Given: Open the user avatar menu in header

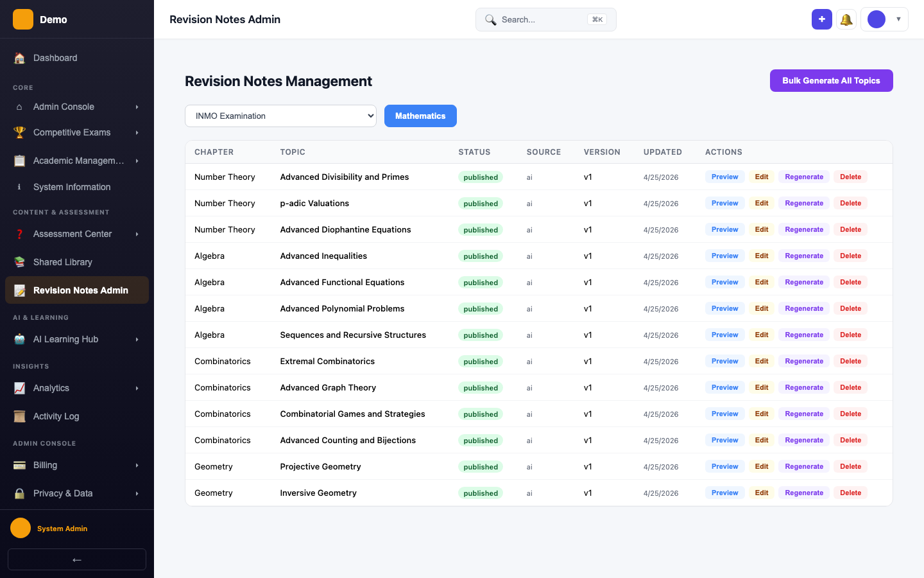Looking at the screenshot, I should coord(884,19).
